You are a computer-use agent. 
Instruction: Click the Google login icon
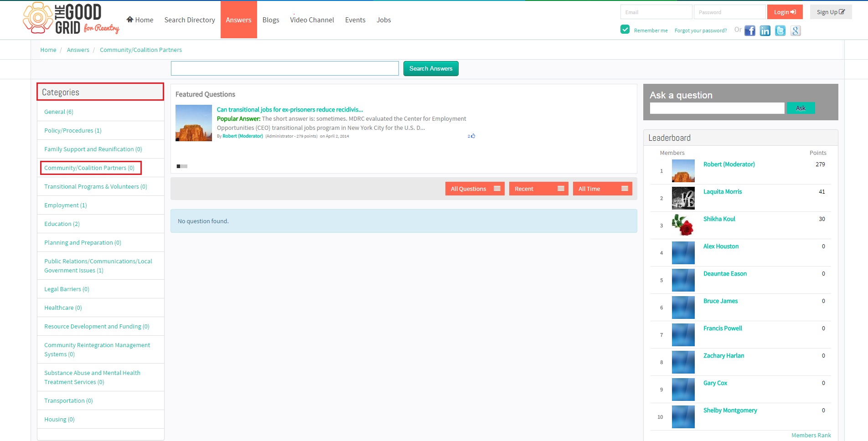[796, 31]
